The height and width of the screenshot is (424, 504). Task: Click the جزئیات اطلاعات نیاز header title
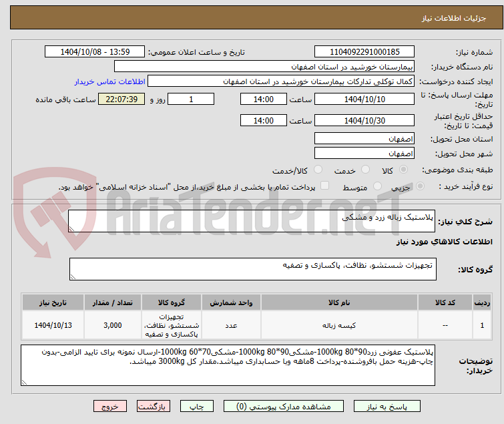(x=454, y=18)
